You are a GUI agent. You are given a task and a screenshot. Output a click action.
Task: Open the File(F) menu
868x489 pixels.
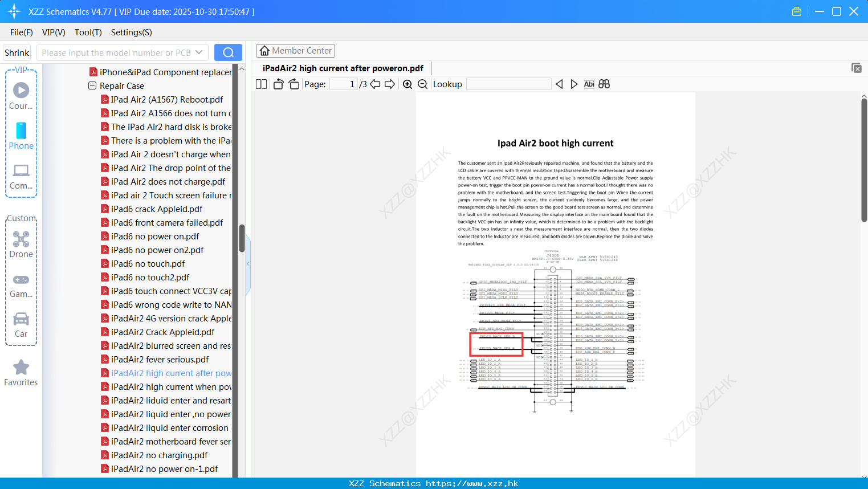coord(22,32)
